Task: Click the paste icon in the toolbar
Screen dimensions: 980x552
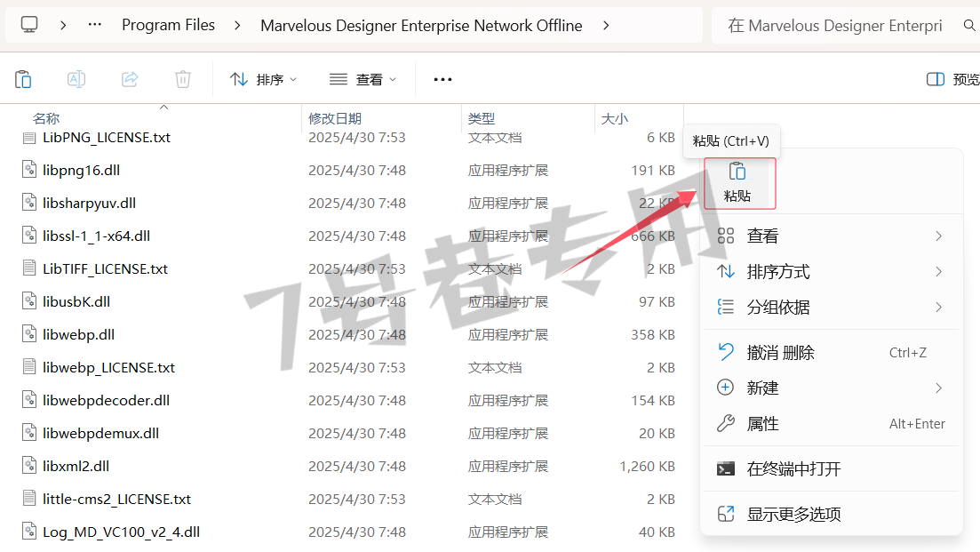Action: click(23, 79)
